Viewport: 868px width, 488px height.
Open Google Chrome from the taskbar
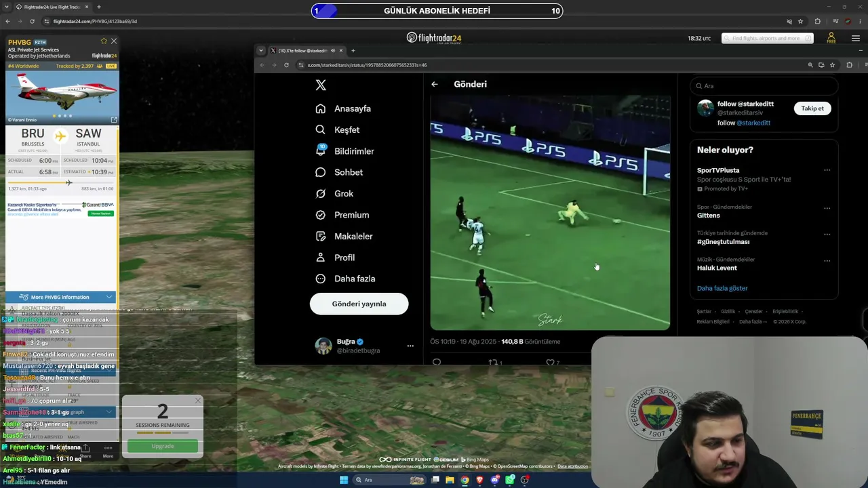465,480
